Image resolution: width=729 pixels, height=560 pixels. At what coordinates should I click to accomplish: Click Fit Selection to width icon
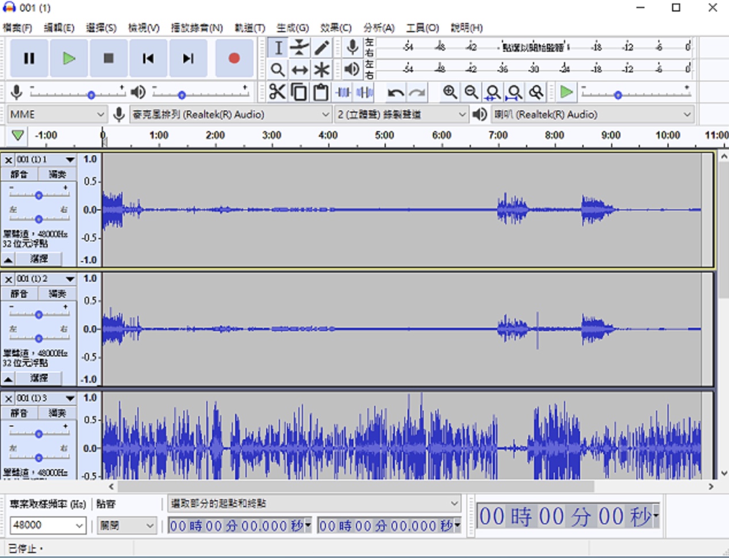pos(493,92)
